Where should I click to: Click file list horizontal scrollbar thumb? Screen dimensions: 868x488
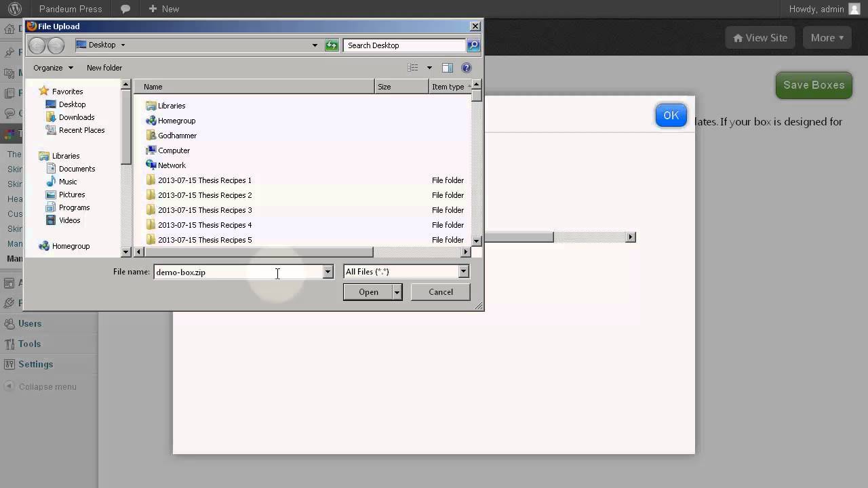tap(258, 252)
